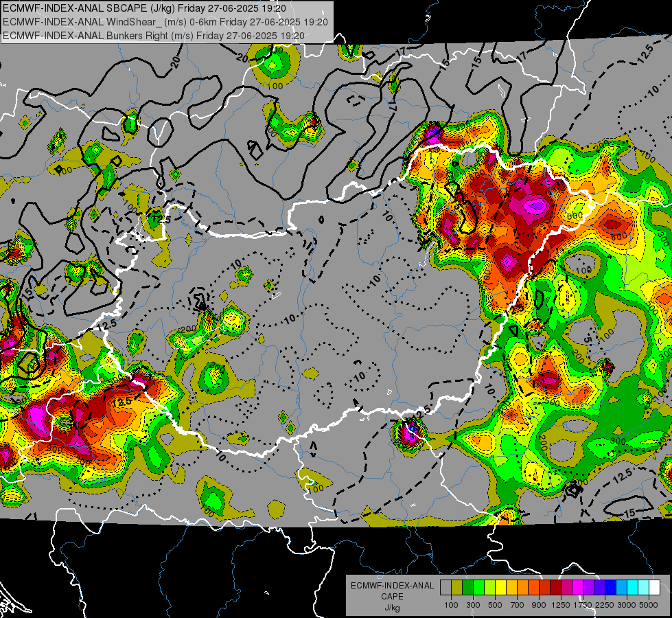
Task: Select the indigo legend swatch
Action: [x=599, y=587]
